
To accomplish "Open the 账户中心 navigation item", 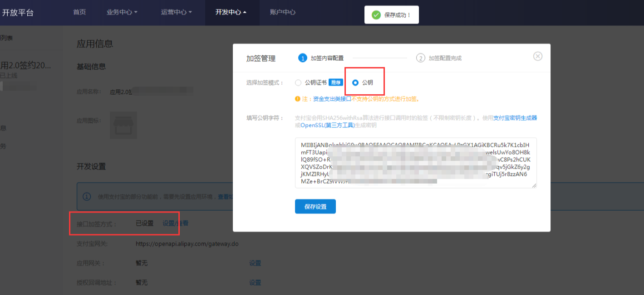I will click(282, 12).
